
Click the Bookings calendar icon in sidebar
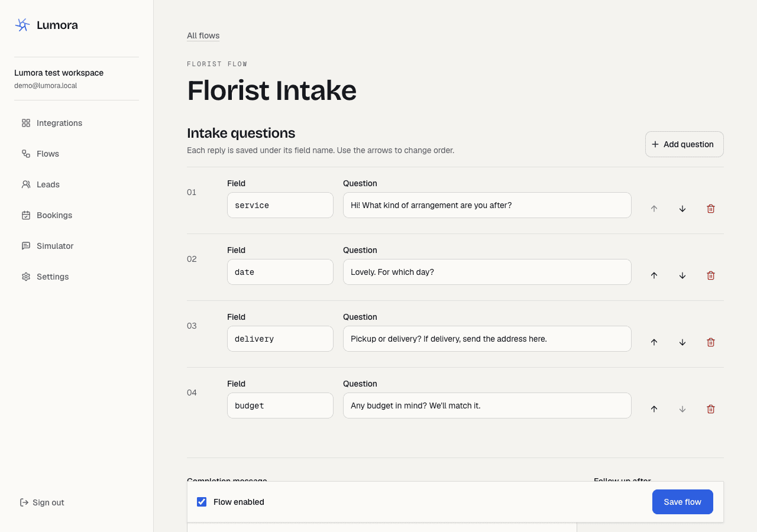[26, 215]
